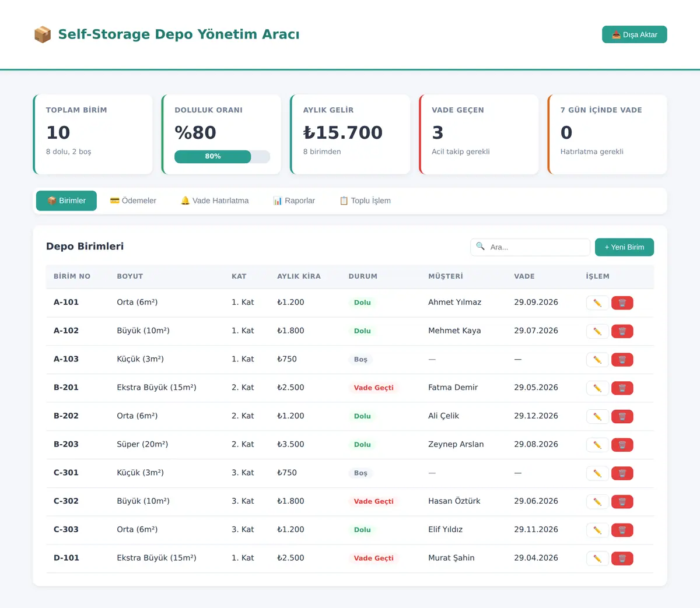Add a unit with Yeni Birim button
The width and height of the screenshot is (700, 608).
624,247
